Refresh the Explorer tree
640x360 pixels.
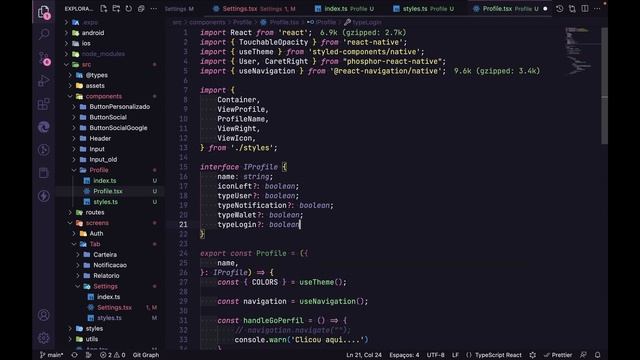[129, 9]
